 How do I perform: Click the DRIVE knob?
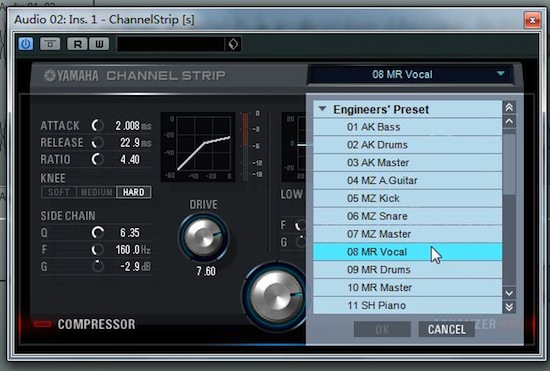[x=203, y=237]
